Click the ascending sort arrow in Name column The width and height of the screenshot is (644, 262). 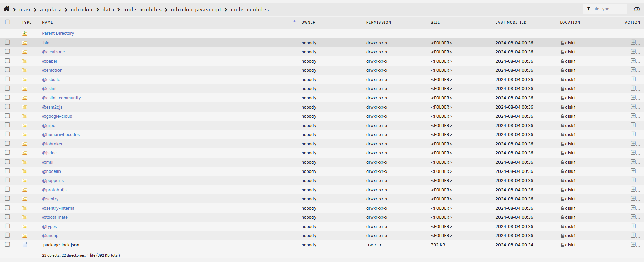coord(294,21)
